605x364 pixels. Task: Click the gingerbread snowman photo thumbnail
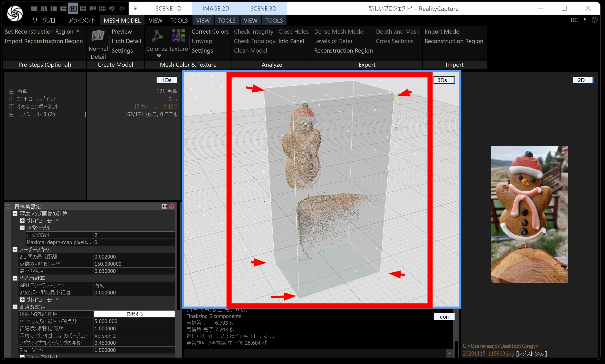click(529, 214)
